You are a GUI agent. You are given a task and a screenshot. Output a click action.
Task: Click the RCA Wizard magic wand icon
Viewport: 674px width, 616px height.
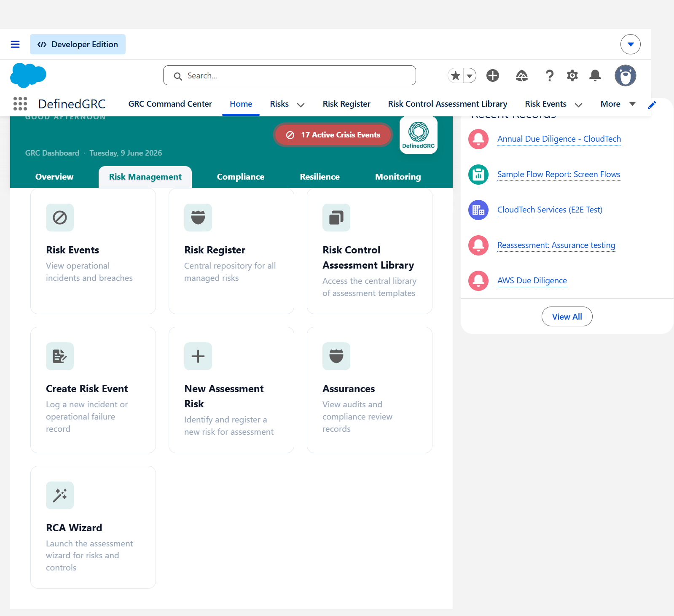tap(60, 495)
